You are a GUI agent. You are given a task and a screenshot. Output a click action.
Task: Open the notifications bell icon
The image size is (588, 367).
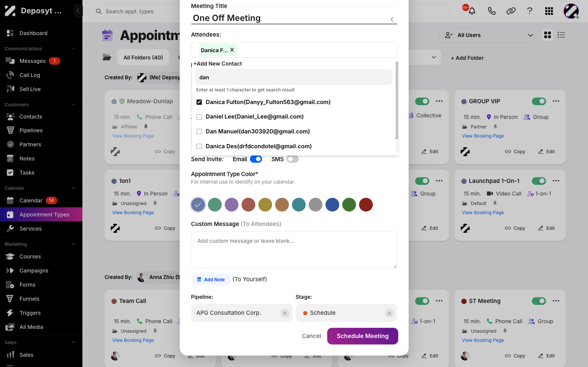pyautogui.click(x=472, y=11)
